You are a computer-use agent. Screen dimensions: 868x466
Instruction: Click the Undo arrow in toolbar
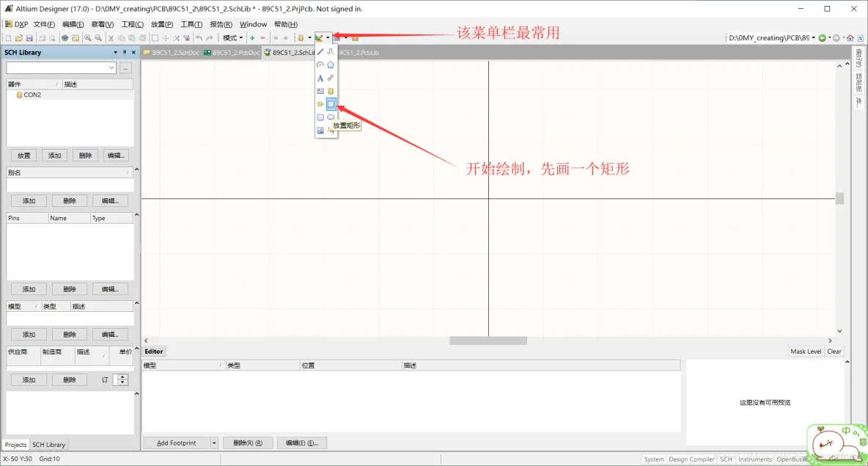tap(199, 37)
